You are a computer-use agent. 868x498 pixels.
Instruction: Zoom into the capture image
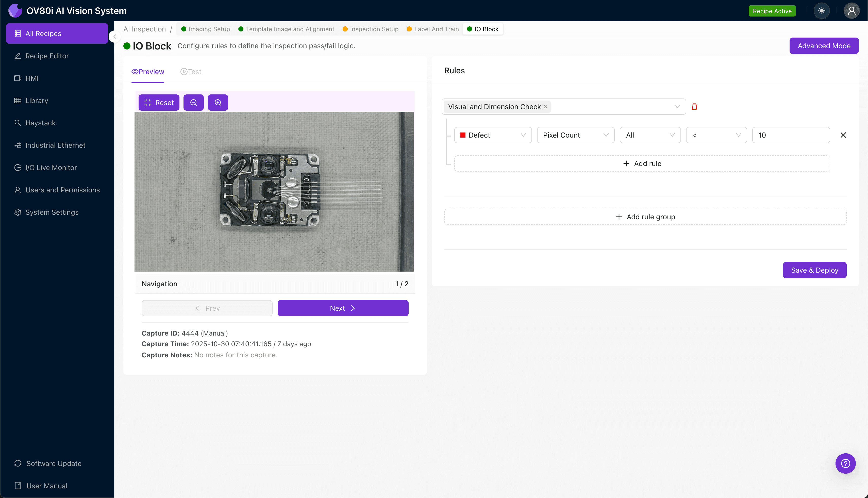pos(218,102)
